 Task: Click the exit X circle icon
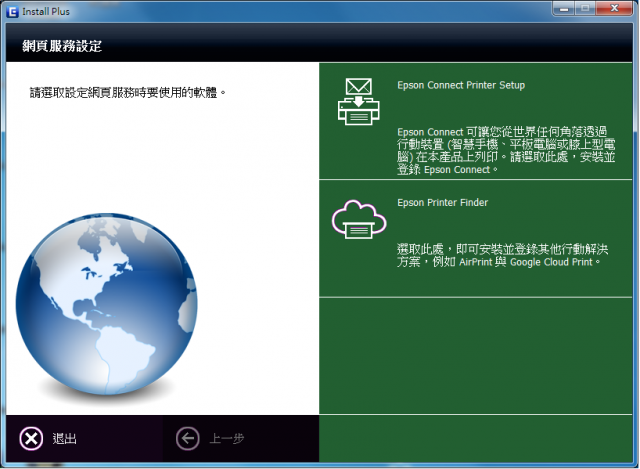(x=31, y=439)
